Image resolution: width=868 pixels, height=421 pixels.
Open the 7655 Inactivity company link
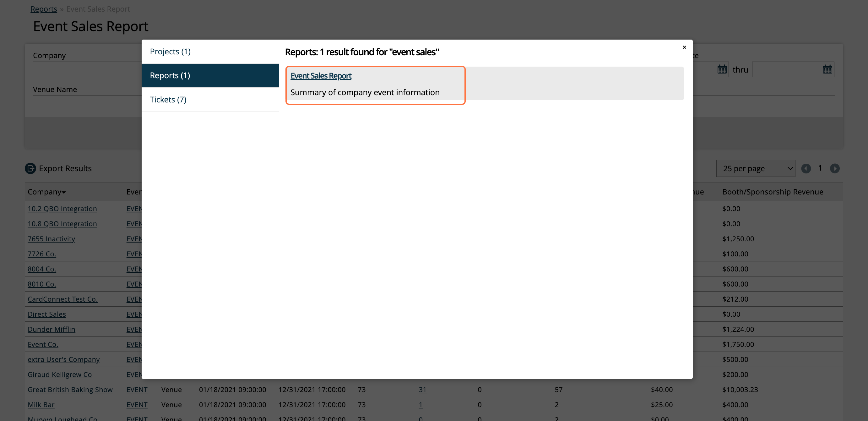(51, 239)
